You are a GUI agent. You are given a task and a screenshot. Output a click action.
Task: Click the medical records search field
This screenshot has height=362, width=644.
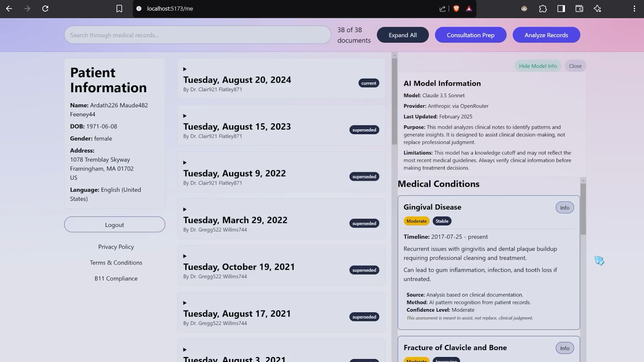click(x=198, y=35)
